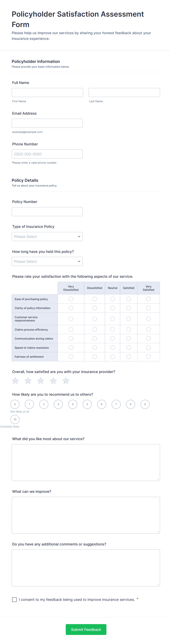Select the third star in overall satisfaction
Image resolution: width=170 pixels, height=644 pixels.
point(41,381)
